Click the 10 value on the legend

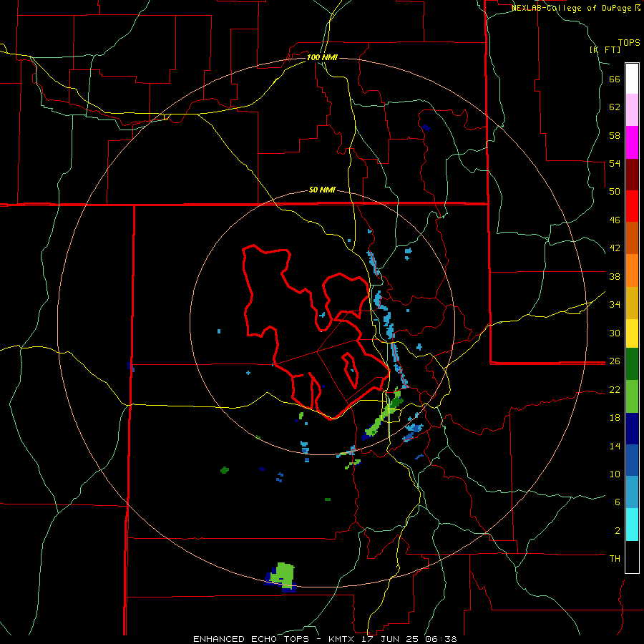point(615,474)
